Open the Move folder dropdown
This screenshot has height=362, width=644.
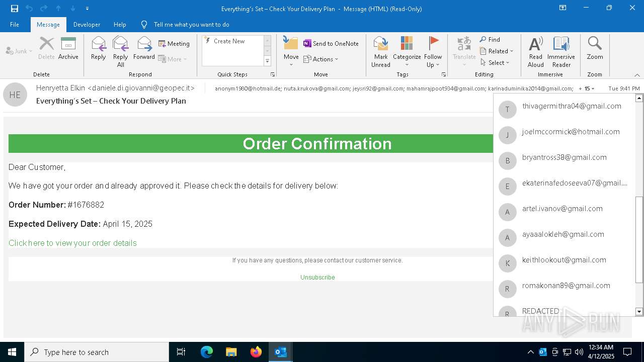291,51
